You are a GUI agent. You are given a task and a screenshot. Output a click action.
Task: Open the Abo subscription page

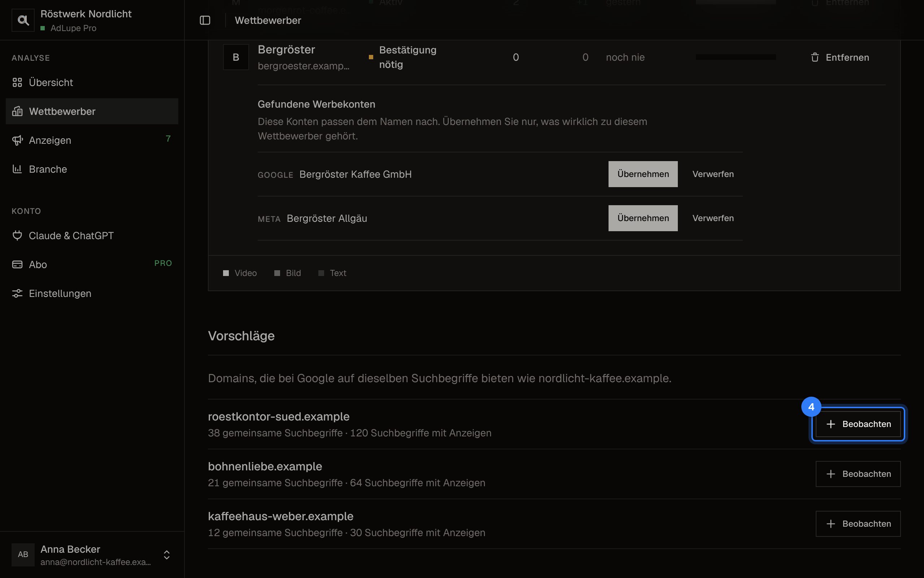point(92,264)
